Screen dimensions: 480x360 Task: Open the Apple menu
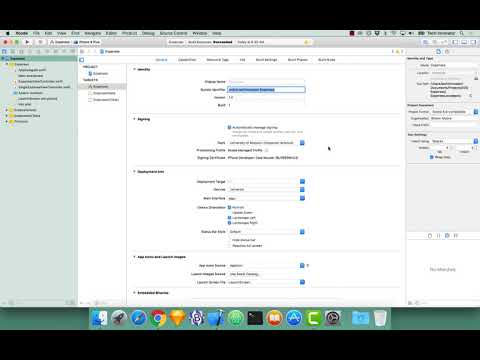pos(7,33)
